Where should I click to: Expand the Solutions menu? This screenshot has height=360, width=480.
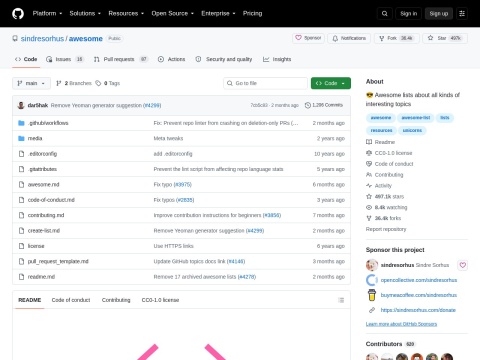point(85,14)
